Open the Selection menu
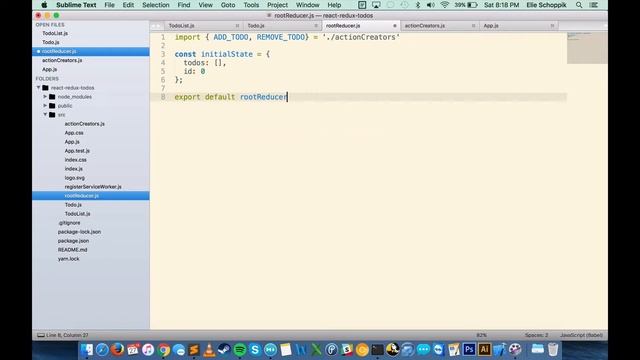This screenshot has width=640, height=360. pos(156,5)
